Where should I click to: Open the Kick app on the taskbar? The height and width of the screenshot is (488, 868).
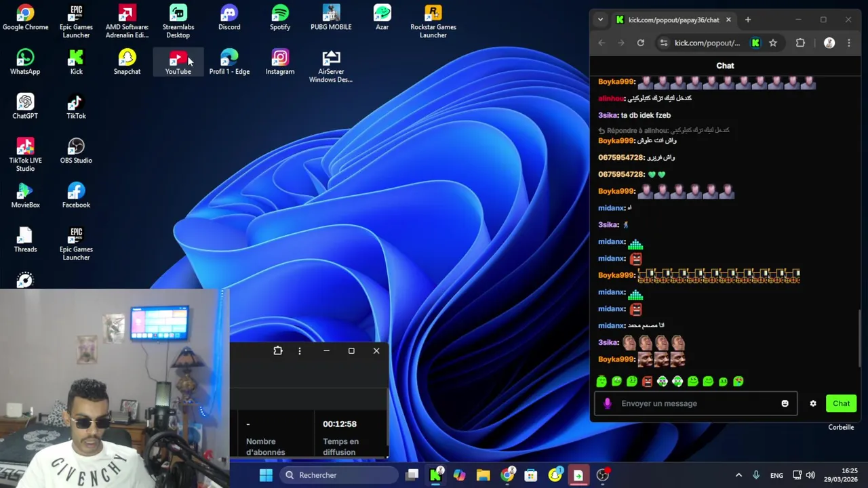point(435,475)
